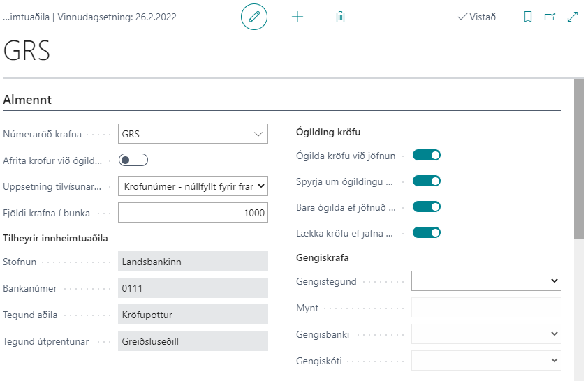Turn off Spyrja um ógildingu switch
Image resolution: width=588 pixels, height=381 pixels.
[427, 181]
